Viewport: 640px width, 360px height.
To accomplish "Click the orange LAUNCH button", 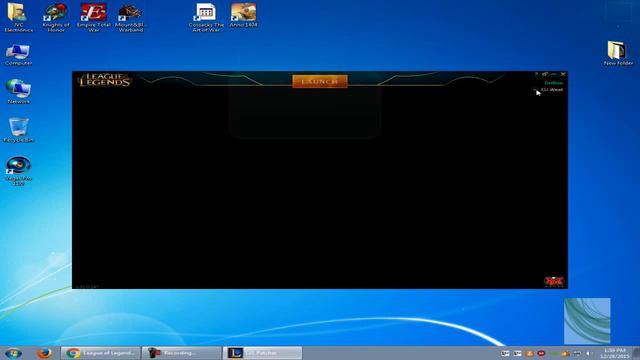I will click(320, 81).
